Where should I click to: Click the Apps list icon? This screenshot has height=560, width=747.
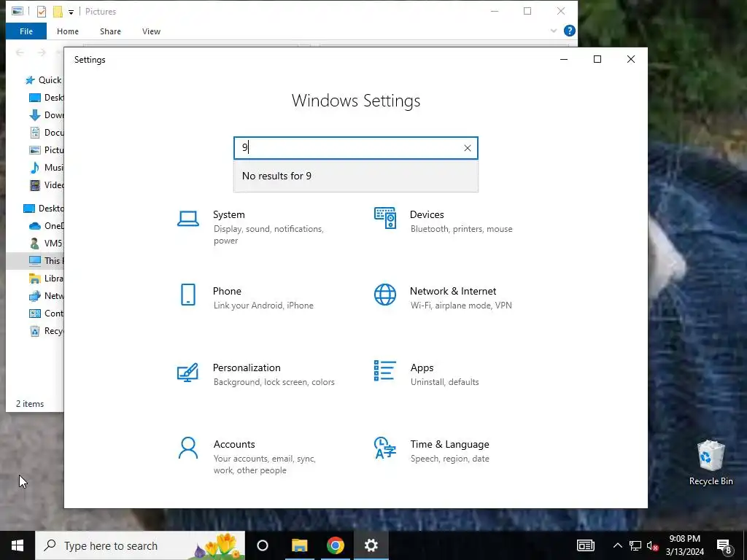tap(385, 370)
